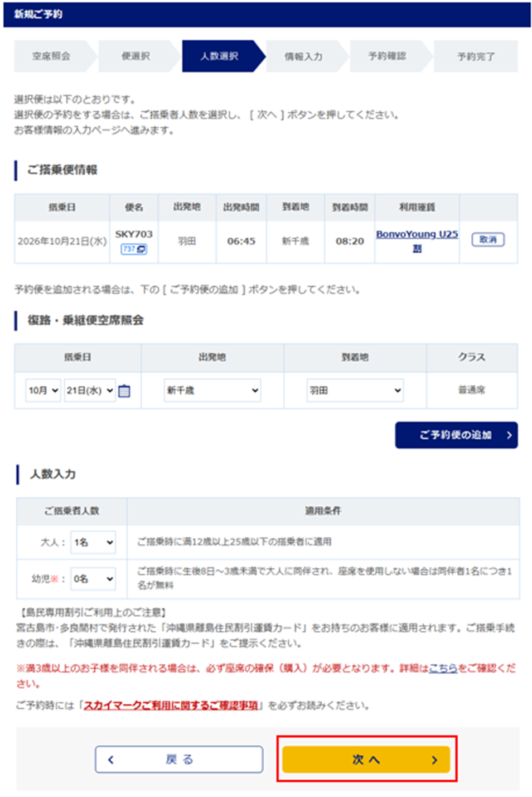Image resolution: width=532 pixels, height=797 pixels.
Task: Open the 幼児 passenger count dropdown
Action: pos(93,579)
